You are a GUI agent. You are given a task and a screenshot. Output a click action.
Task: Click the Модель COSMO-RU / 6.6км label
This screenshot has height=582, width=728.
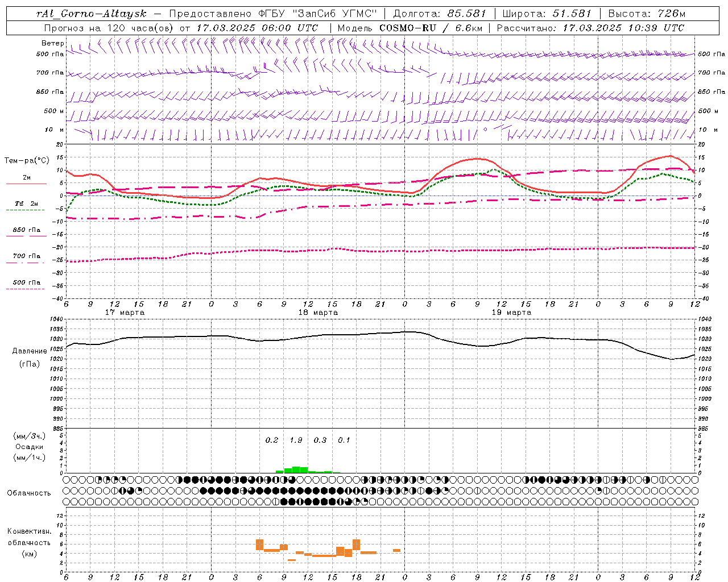(411, 28)
